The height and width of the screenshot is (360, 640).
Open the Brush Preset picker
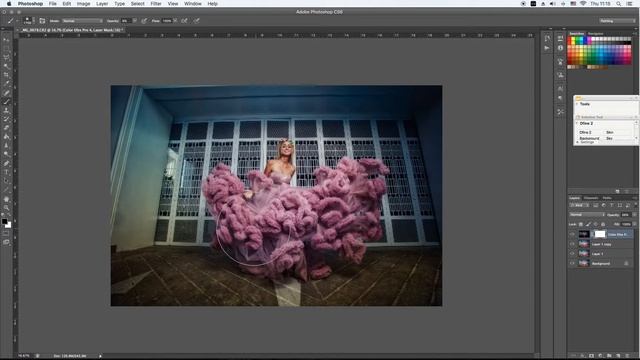tap(28, 20)
